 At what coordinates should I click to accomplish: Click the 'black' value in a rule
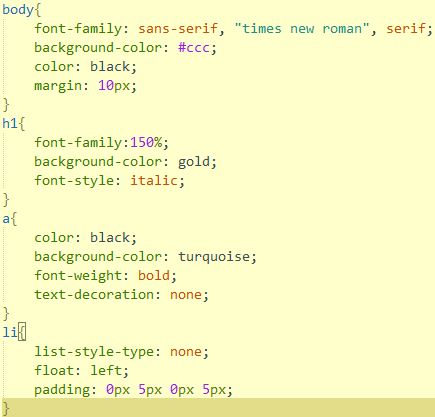(x=110, y=238)
